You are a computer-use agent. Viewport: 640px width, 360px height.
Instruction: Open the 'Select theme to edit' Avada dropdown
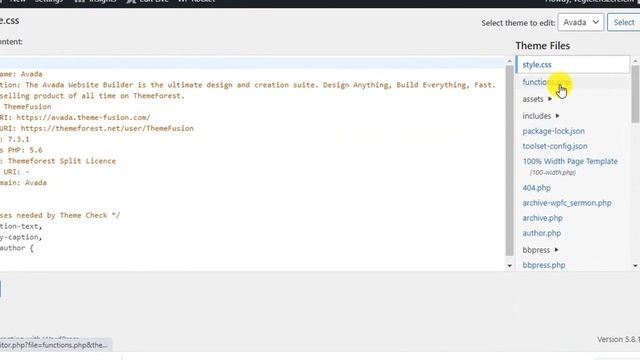580,22
